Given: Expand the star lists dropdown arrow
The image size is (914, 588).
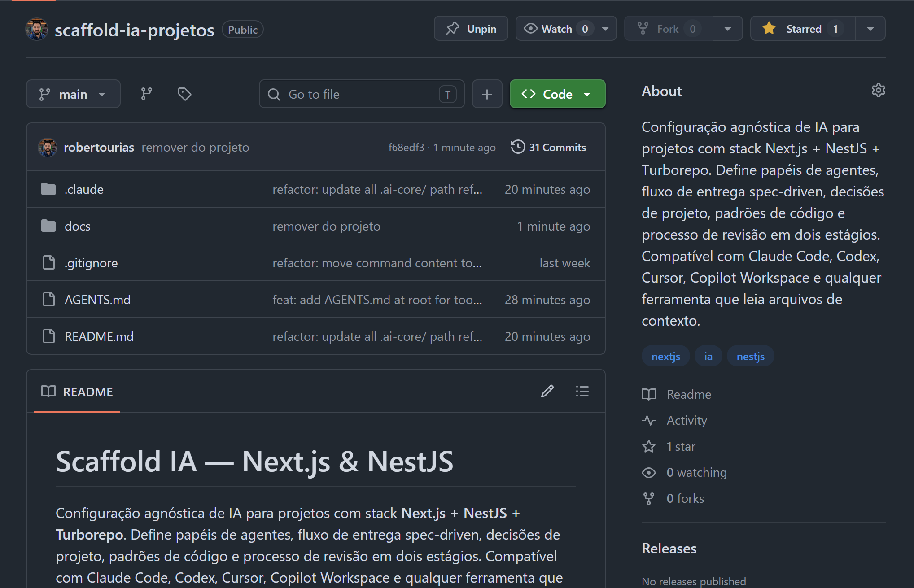Looking at the screenshot, I should 870,29.
